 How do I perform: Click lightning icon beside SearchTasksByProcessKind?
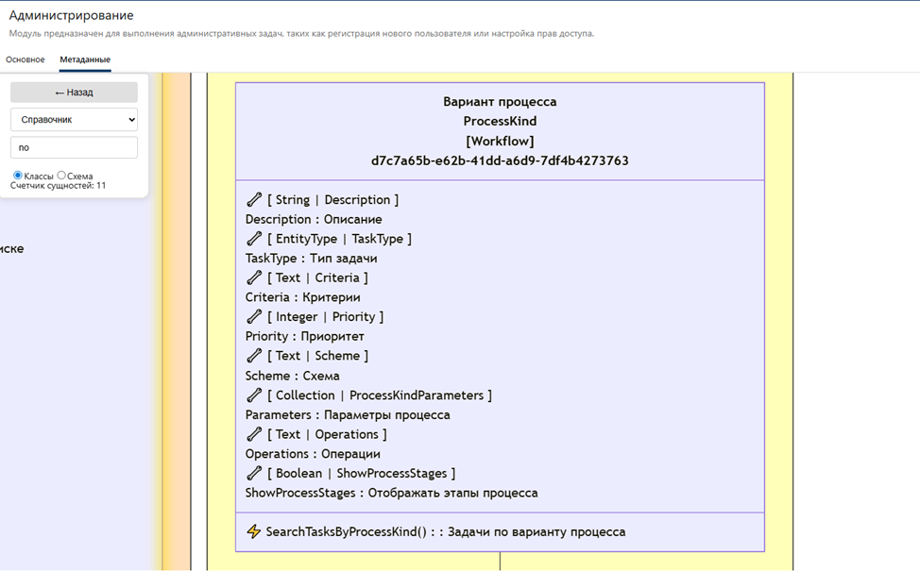click(x=253, y=532)
